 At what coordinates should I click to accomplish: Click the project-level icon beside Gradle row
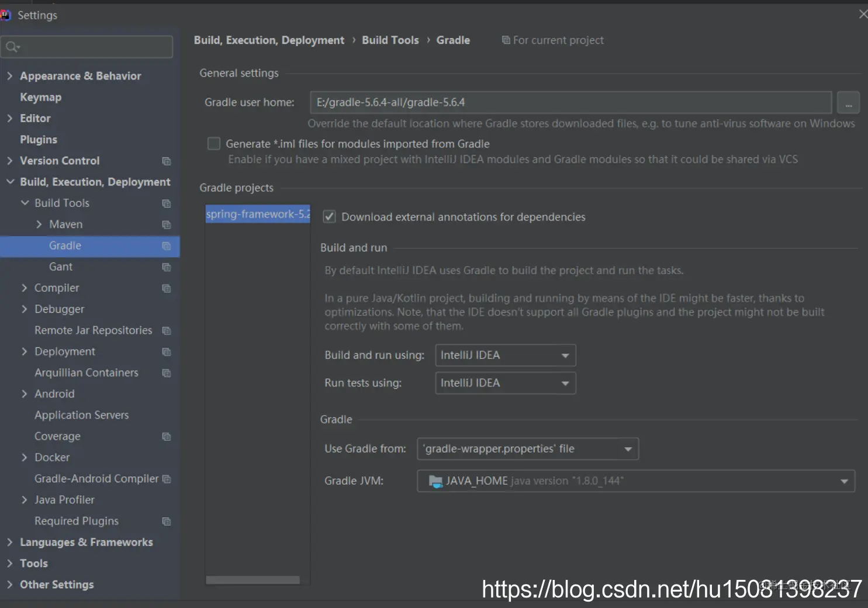pos(167,246)
